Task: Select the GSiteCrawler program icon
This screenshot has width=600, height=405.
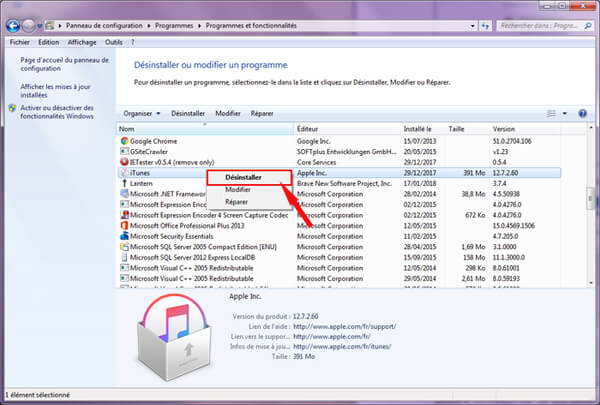Action: click(124, 151)
